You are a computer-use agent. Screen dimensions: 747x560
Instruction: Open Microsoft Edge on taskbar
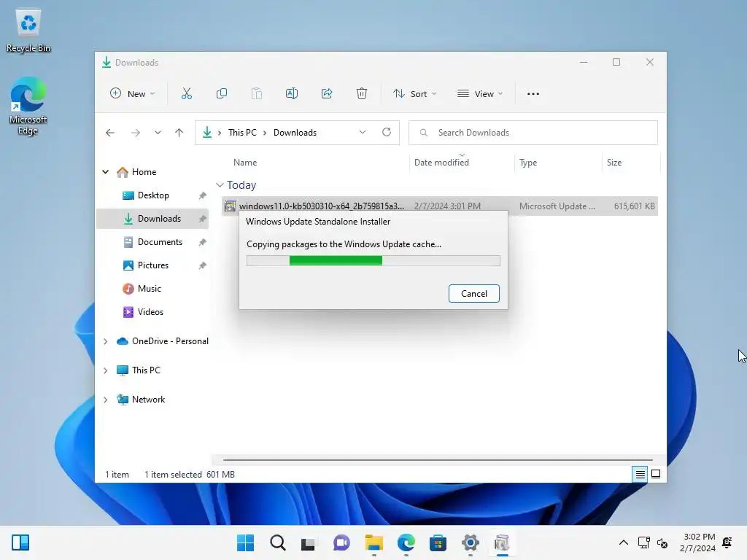[406, 542]
